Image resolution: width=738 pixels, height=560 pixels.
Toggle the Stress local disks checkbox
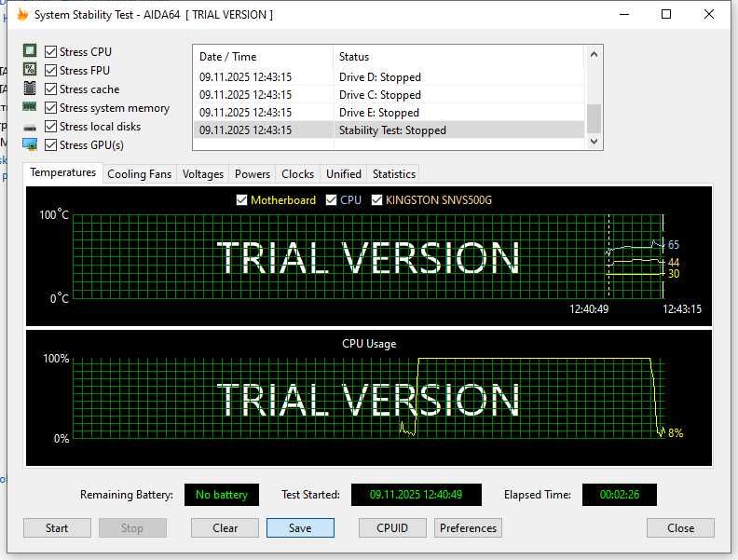click(x=50, y=127)
